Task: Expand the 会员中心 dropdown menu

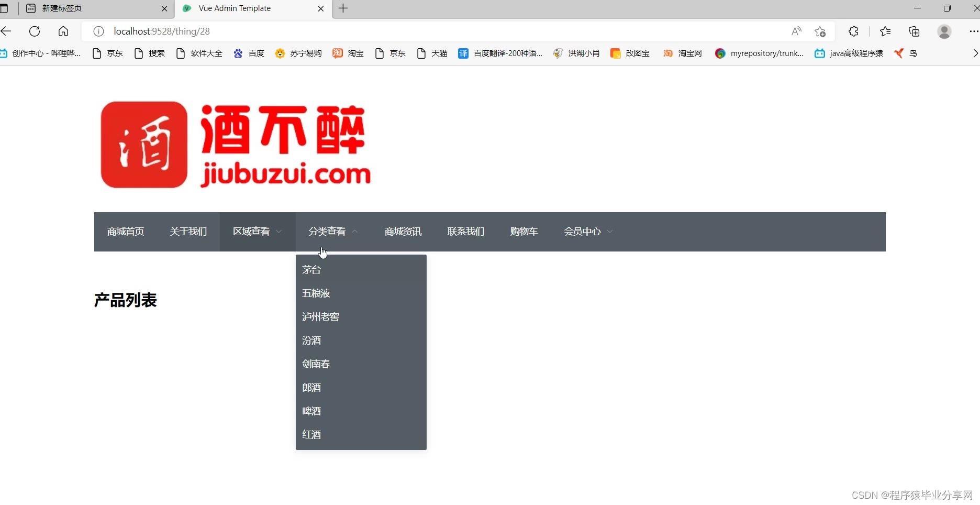Action: 588,232
